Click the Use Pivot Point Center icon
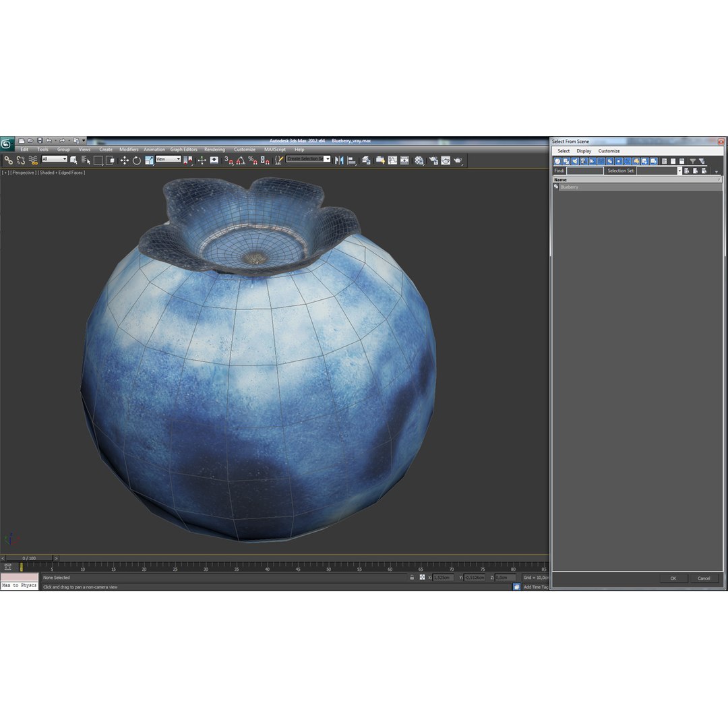 (x=188, y=160)
